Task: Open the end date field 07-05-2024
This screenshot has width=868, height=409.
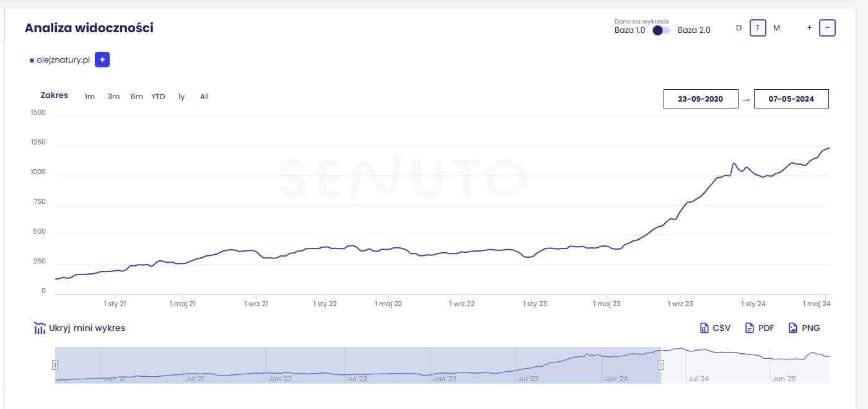Action: click(791, 99)
